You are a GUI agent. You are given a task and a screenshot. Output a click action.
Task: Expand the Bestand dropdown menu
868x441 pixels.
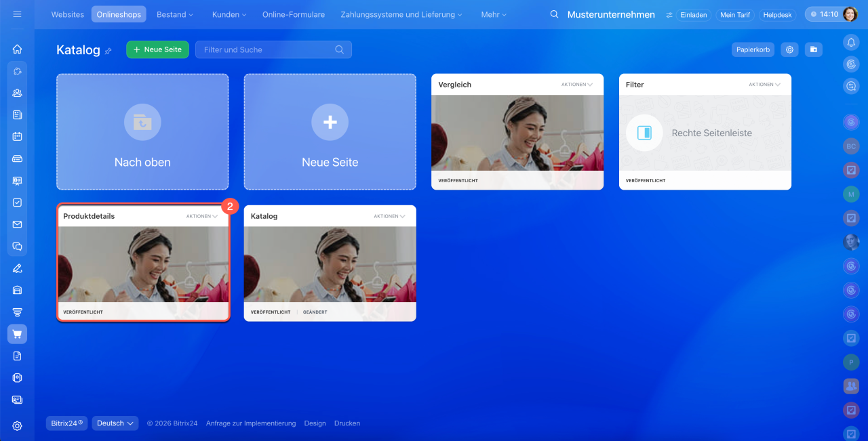coord(175,14)
